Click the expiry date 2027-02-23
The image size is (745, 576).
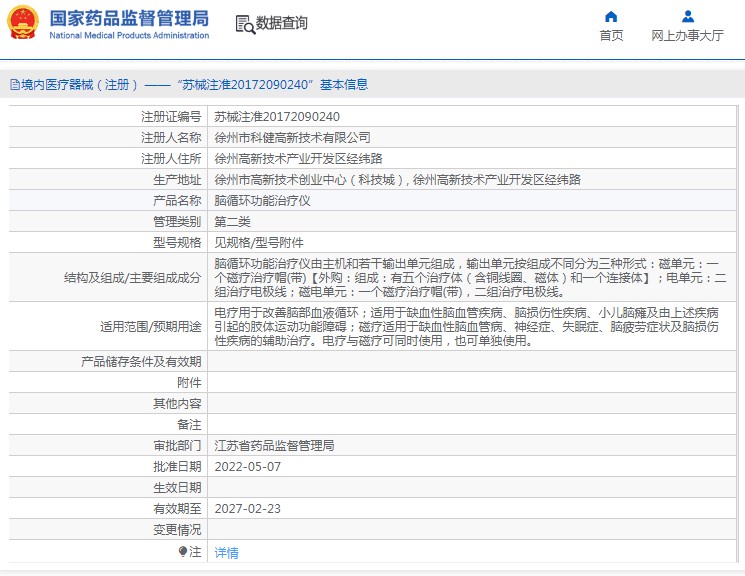click(247, 508)
